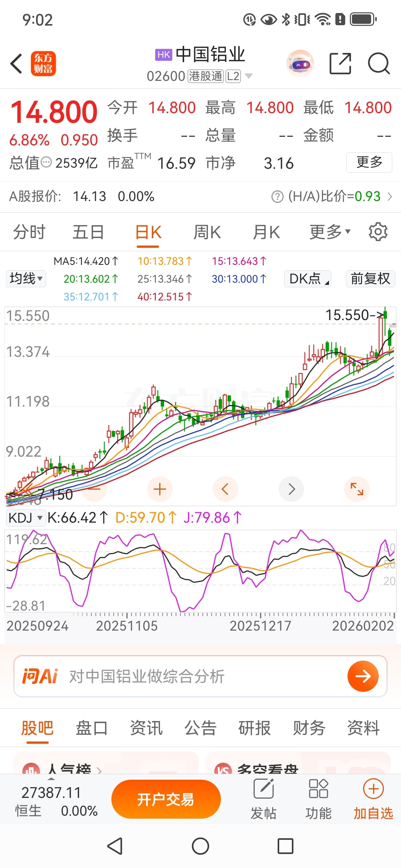
Task: Expand the 人气榜 card chevron
Action: pos(99,770)
